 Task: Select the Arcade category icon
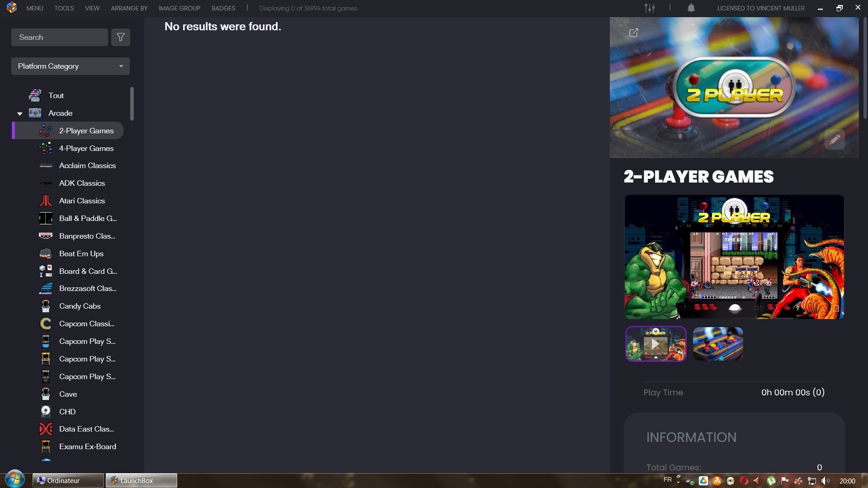(x=35, y=113)
